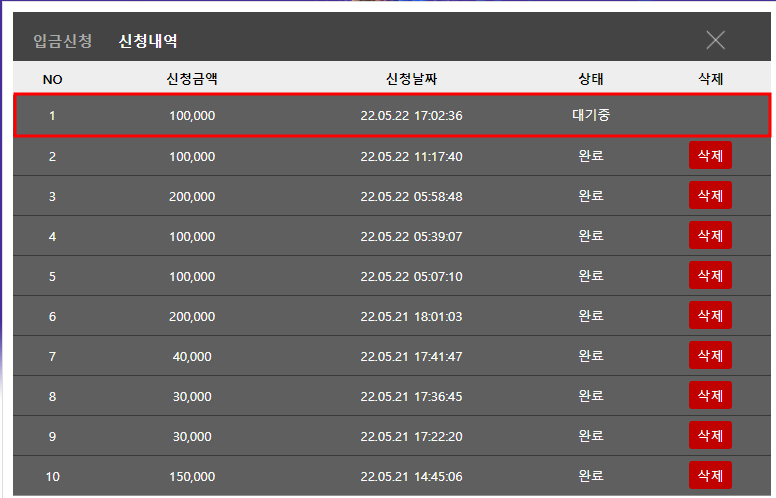Click the date 22.05.22 05:07:10
This screenshot has width=776, height=498.
(x=411, y=276)
